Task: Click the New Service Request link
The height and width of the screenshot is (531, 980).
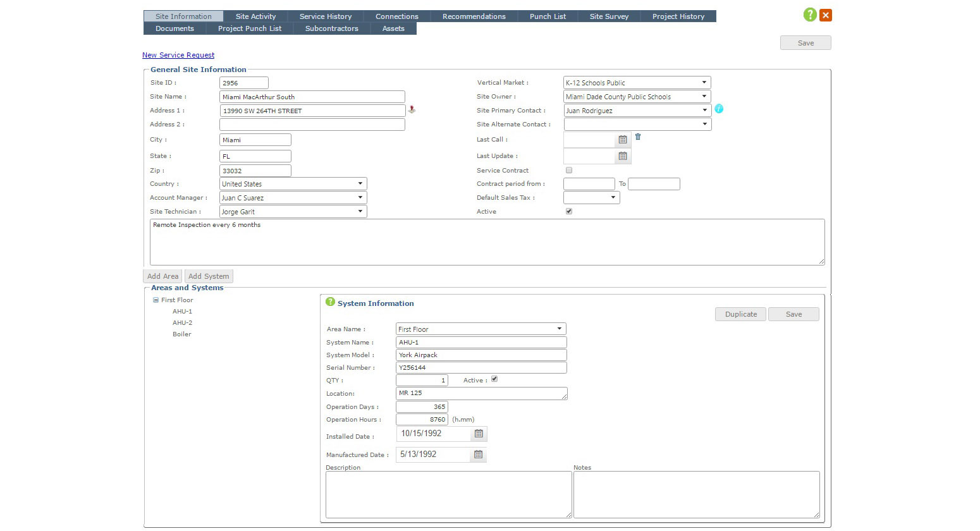Action: [178, 55]
